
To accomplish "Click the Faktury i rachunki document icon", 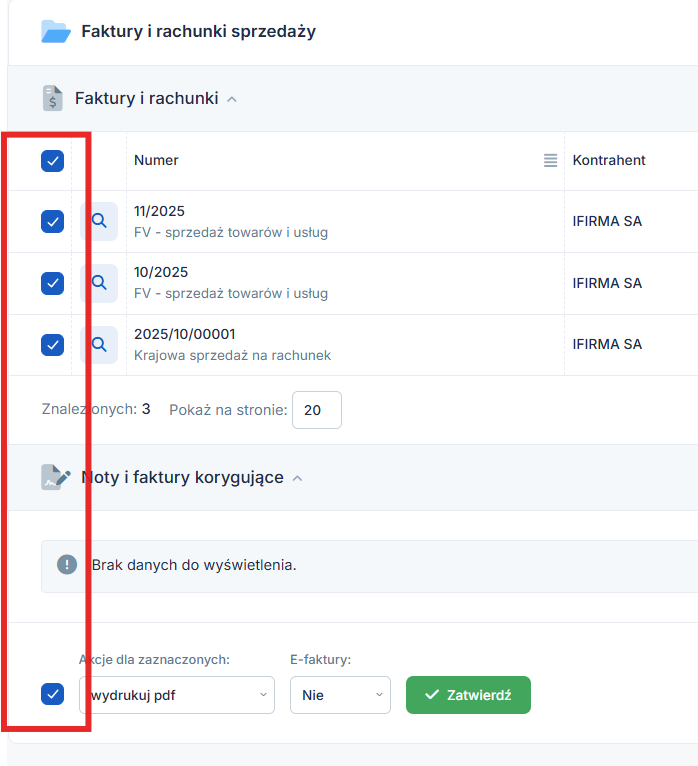I will [x=52, y=98].
